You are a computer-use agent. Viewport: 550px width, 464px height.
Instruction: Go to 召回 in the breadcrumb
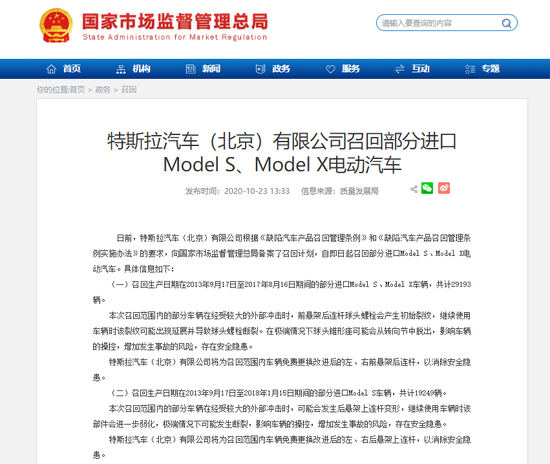click(x=129, y=90)
